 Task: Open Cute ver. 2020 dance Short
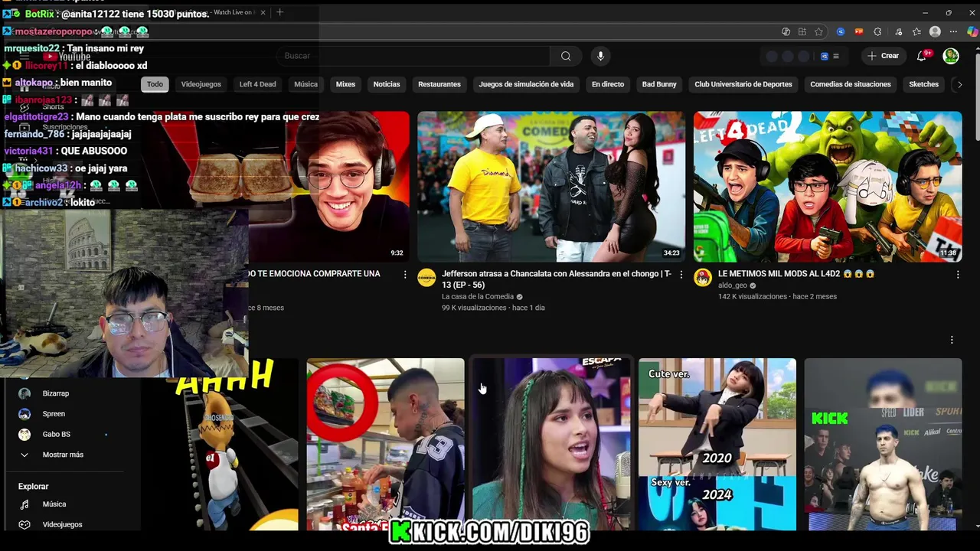coord(717,444)
